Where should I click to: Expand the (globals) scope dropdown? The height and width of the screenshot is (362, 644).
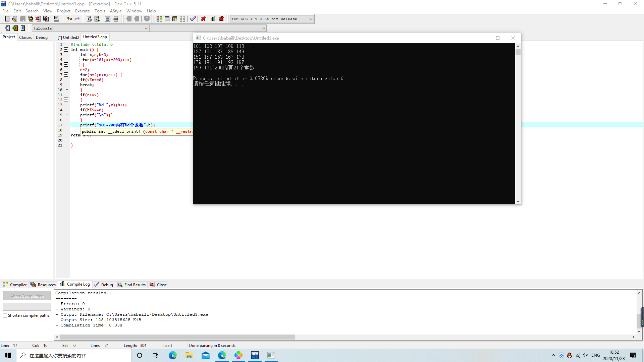146,28
